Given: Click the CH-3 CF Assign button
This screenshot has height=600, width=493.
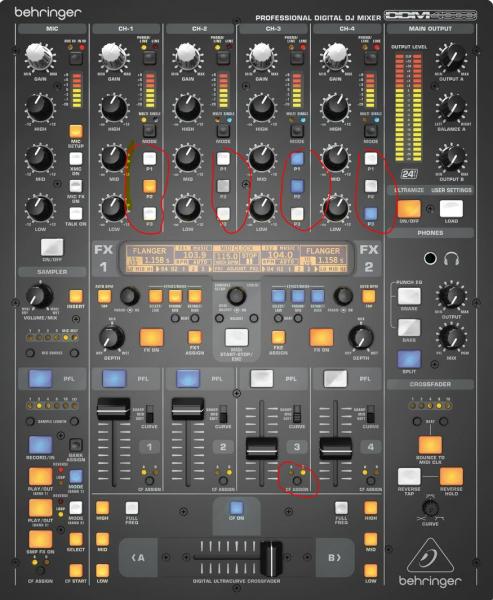Looking at the screenshot, I should click(x=297, y=481).
